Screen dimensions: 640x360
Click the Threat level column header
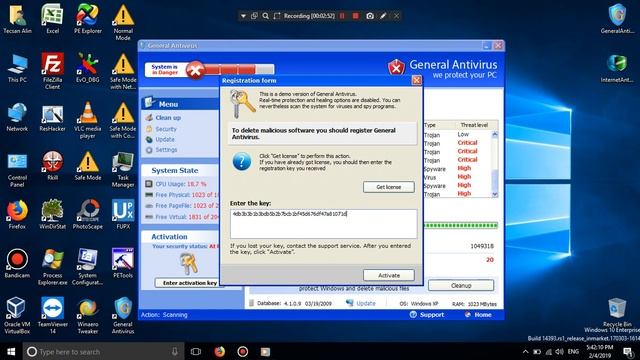point(473,125)
